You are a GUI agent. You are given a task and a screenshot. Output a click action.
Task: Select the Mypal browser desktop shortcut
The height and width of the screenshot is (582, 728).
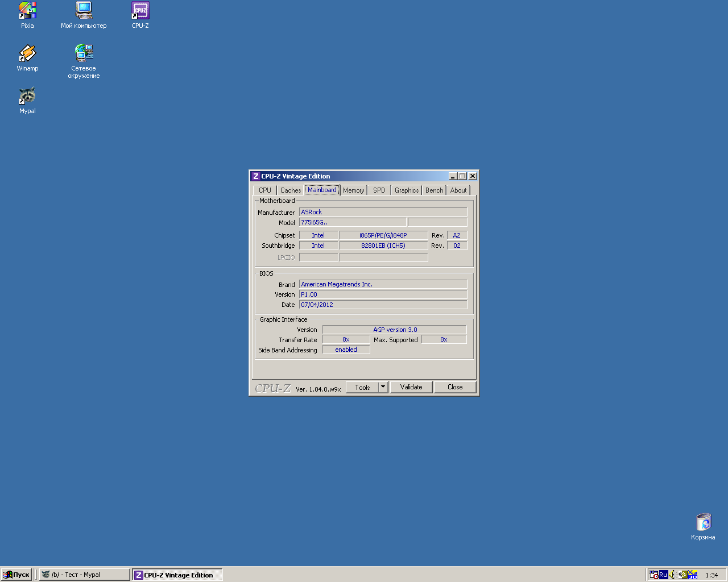pyautogui.click(x=27, y=100)
